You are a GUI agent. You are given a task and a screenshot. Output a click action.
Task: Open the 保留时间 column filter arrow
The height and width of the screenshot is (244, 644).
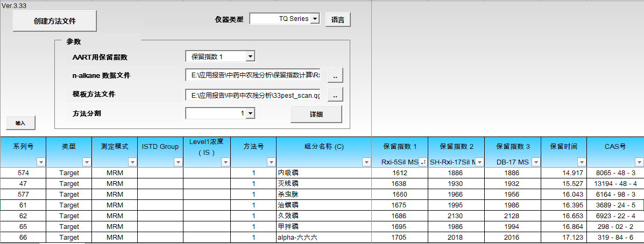coord(581,162)
